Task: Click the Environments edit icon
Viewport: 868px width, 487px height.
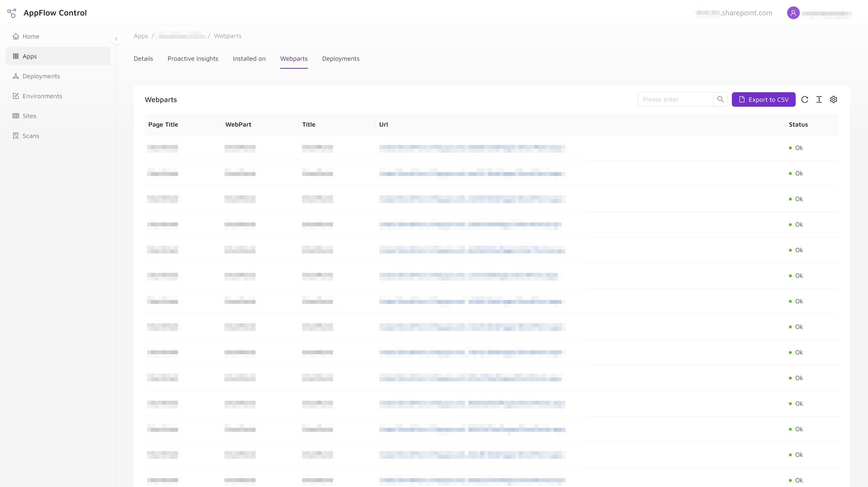Action: pos(16,96)
